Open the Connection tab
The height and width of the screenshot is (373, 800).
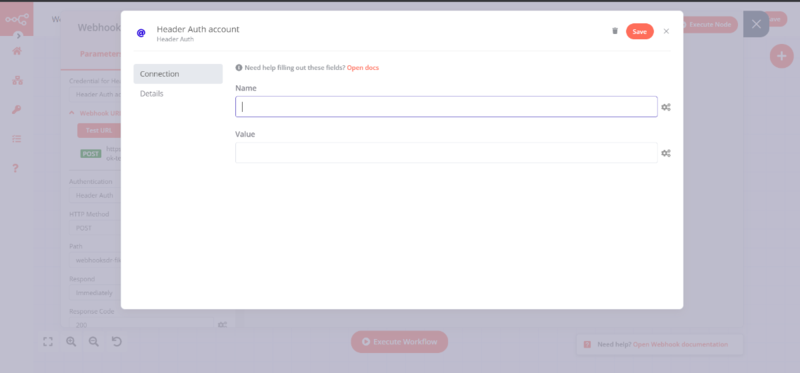pyautogui.click(x=178, y=74)
